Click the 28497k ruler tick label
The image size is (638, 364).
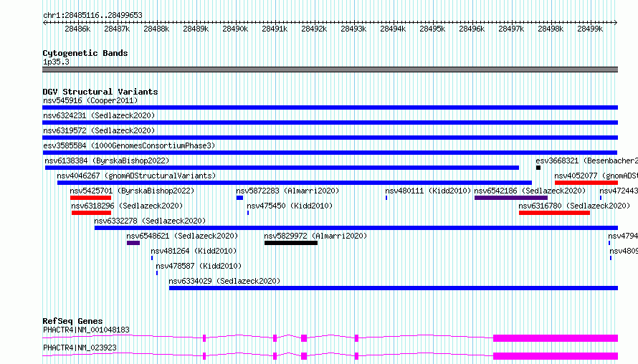coord(511,29)
